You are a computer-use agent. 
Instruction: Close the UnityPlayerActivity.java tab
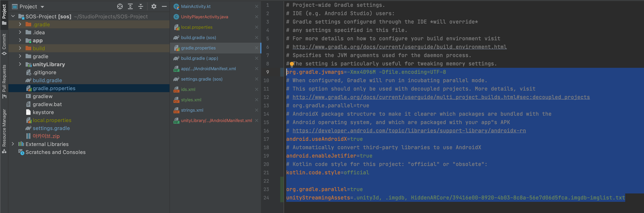click(x=256, y=17)
